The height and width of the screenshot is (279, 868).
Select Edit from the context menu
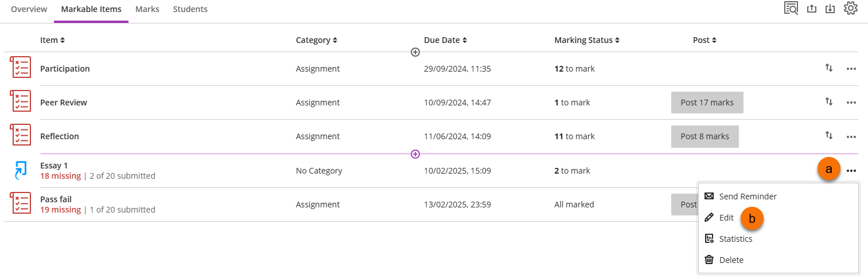[x=726, y=218]
